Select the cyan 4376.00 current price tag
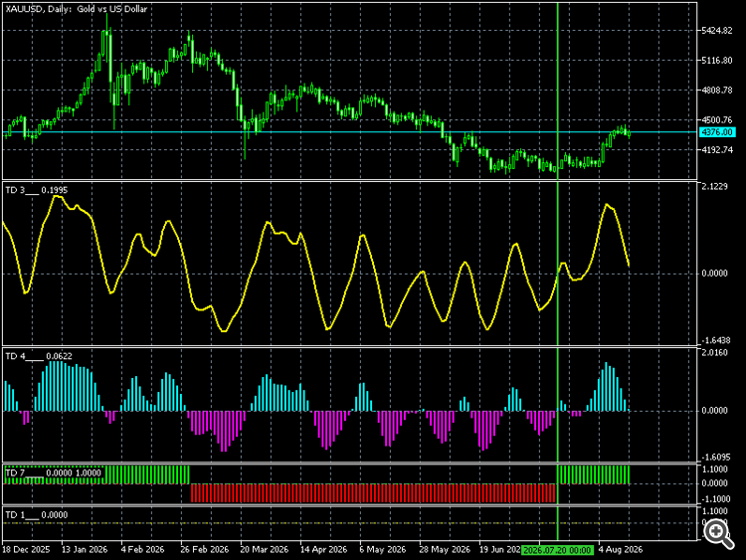 (x=717, y=132)
